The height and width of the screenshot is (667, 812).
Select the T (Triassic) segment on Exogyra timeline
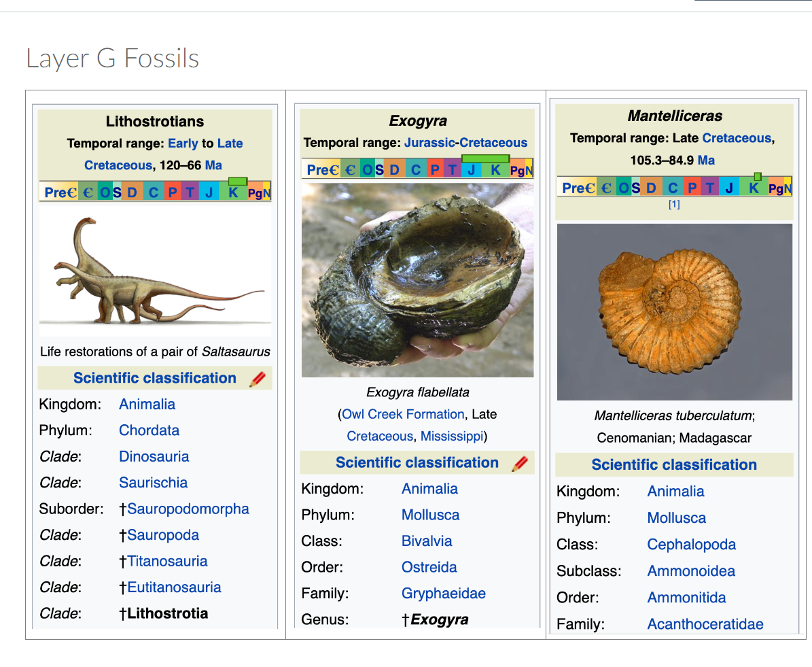coord(453,169)
